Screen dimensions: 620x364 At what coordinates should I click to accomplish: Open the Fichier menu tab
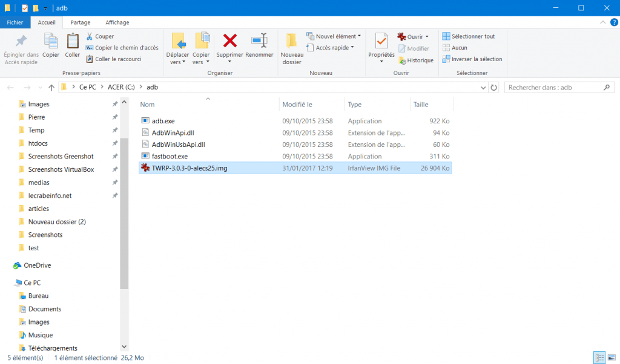[15, 22]
